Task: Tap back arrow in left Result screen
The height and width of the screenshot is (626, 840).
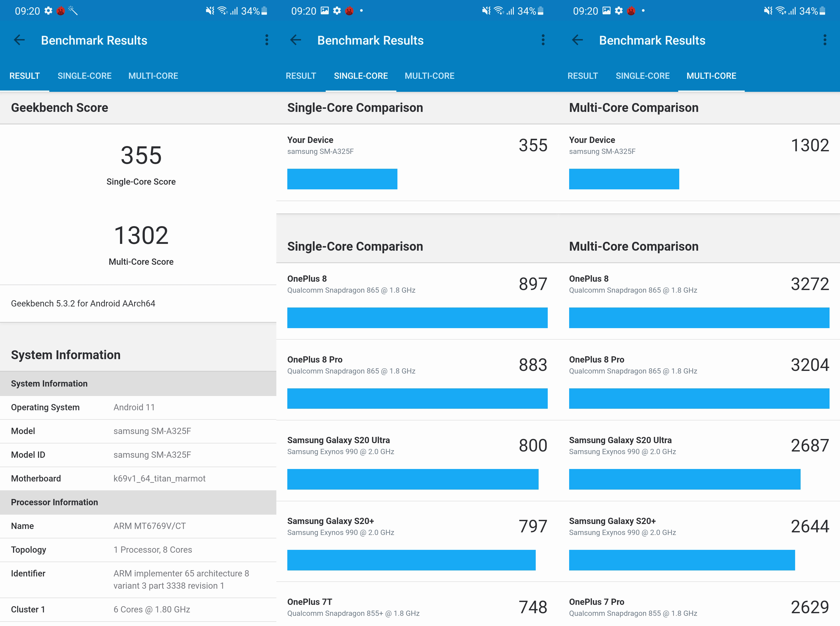Action: click(x=19, y=40)
